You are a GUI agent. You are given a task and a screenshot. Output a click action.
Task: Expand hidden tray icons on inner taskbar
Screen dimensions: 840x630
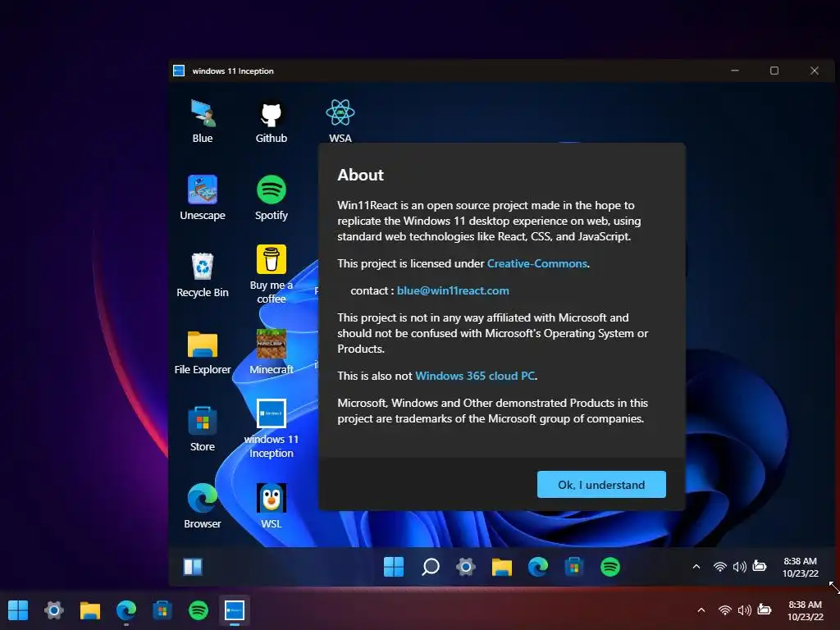click(696, 567)
